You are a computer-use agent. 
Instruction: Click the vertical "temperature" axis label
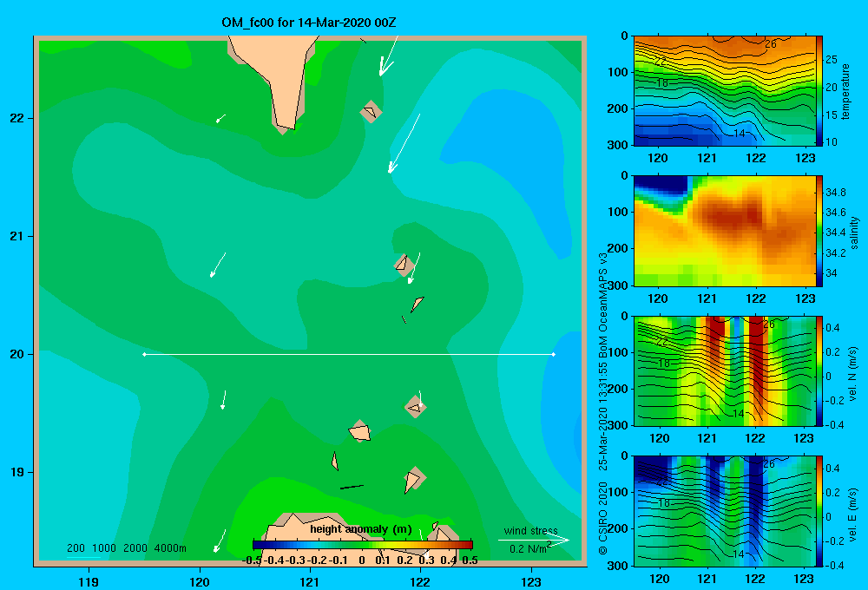[x=845, y=92]
